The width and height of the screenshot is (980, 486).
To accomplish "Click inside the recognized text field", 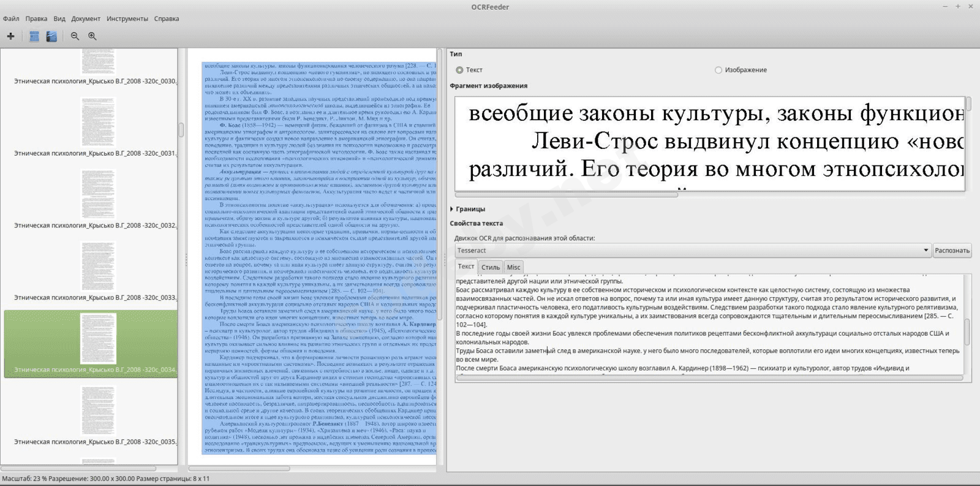I will (704, 325).
